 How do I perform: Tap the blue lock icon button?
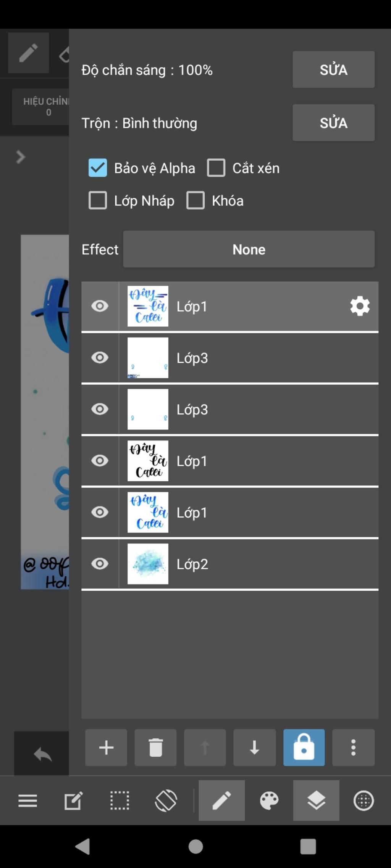(x=304, y=747)
